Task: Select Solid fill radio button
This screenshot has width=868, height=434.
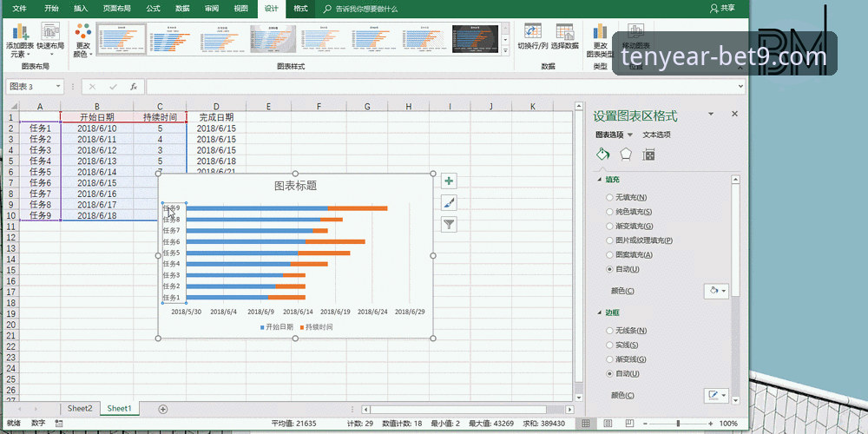Action: coord(609,212)
